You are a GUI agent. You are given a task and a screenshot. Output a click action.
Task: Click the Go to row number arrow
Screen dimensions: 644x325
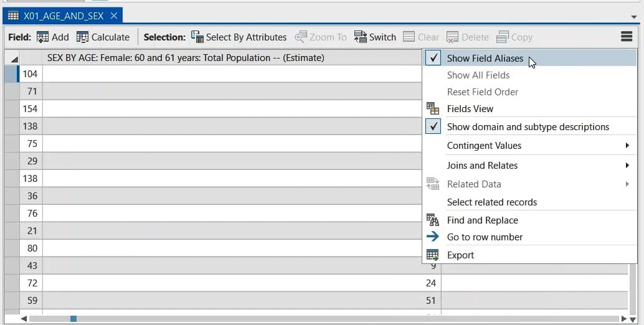[x=433, y=237]
